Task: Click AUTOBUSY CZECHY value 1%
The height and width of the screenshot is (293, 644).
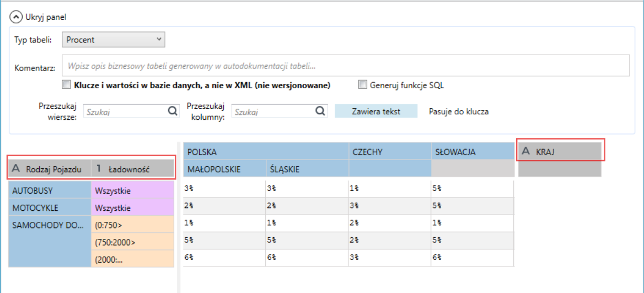Action: tap(390, 189)
